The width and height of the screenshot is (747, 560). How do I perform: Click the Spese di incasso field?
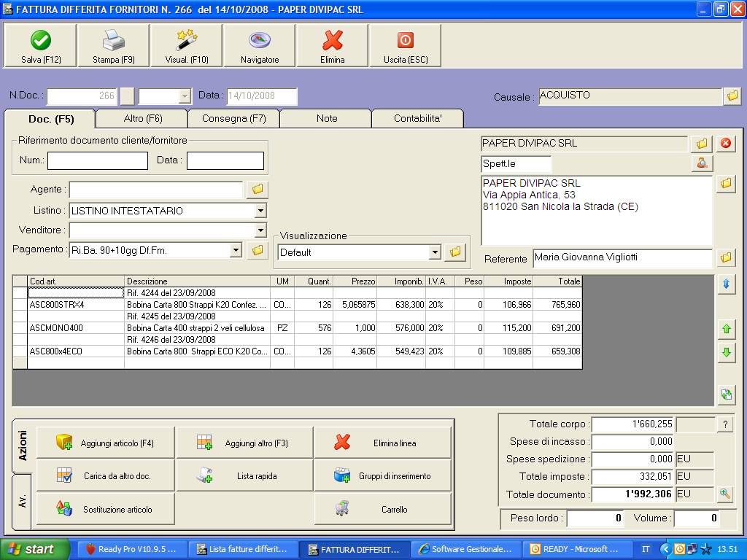point(632,441)
